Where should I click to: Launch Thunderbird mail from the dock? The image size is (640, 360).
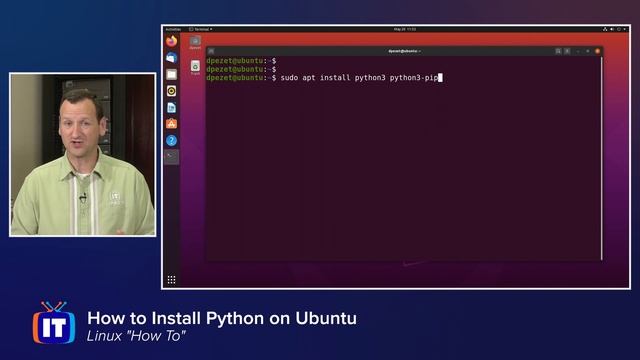(171, 58)
